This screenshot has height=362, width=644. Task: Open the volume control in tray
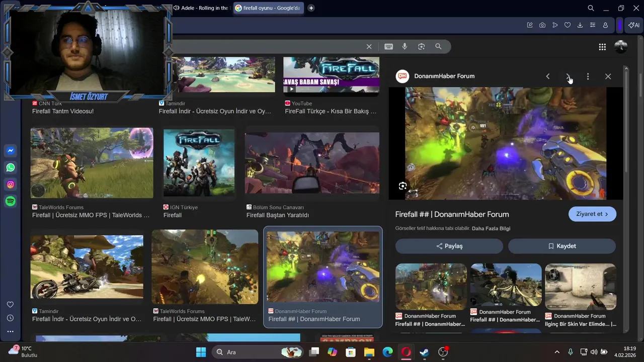594,352
